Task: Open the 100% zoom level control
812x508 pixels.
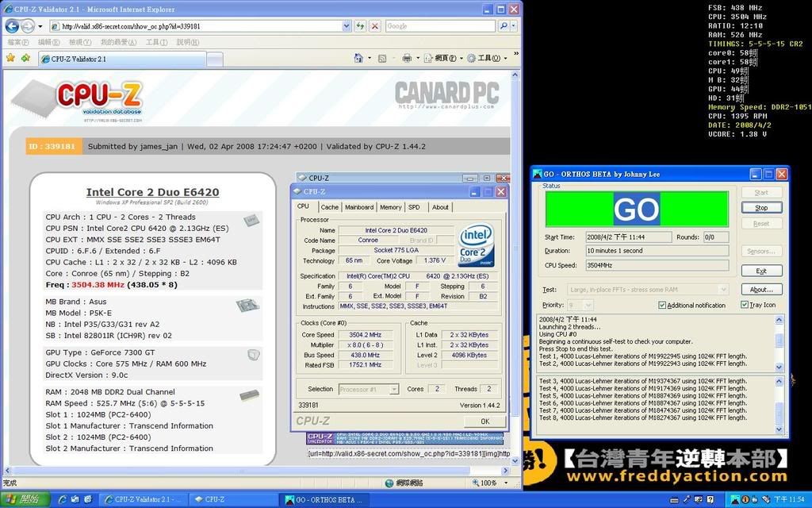Action: pyautogui.click(x=490, y=483)
